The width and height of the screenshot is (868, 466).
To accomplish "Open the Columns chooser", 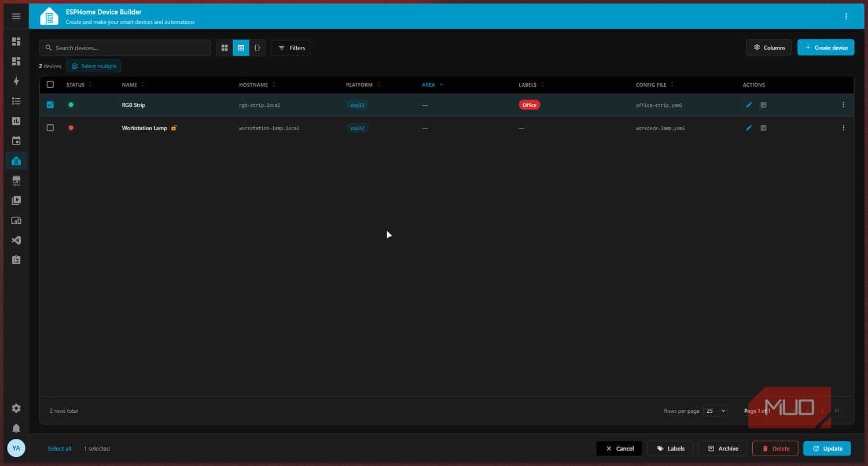I will [x=769, y=47].
